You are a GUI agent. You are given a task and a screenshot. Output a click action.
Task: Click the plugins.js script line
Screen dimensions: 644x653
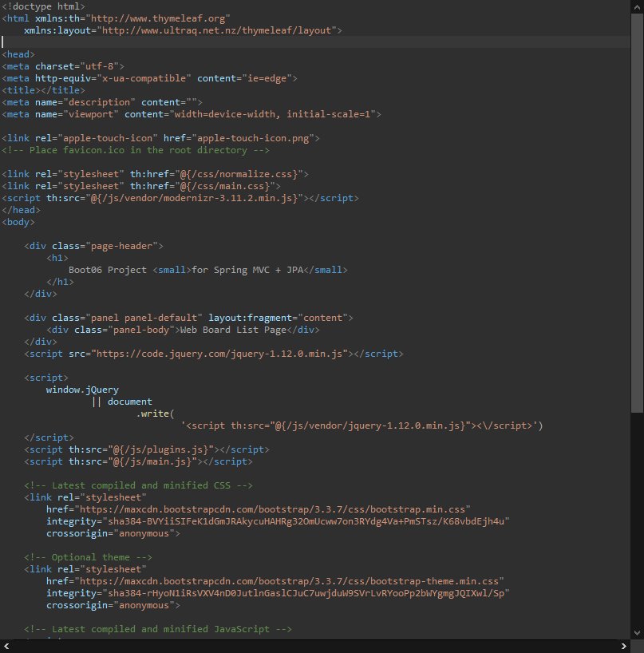pos(147,449)
